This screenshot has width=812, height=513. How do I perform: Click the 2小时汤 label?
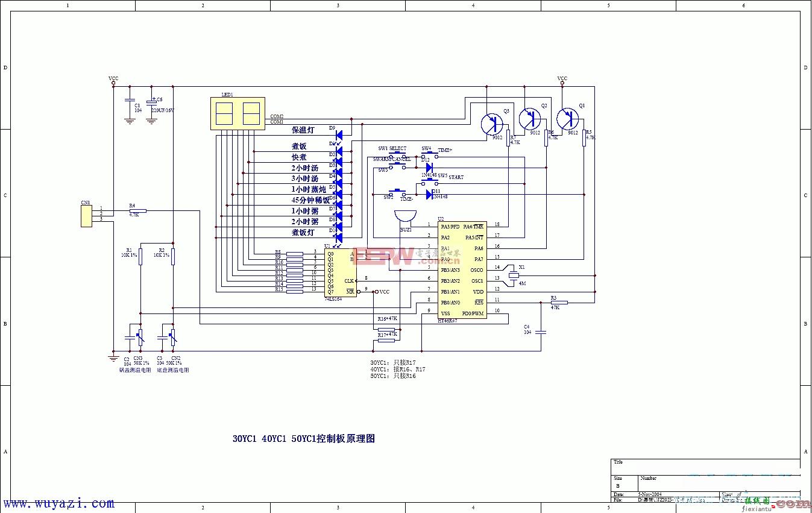[x=305, y=168]
